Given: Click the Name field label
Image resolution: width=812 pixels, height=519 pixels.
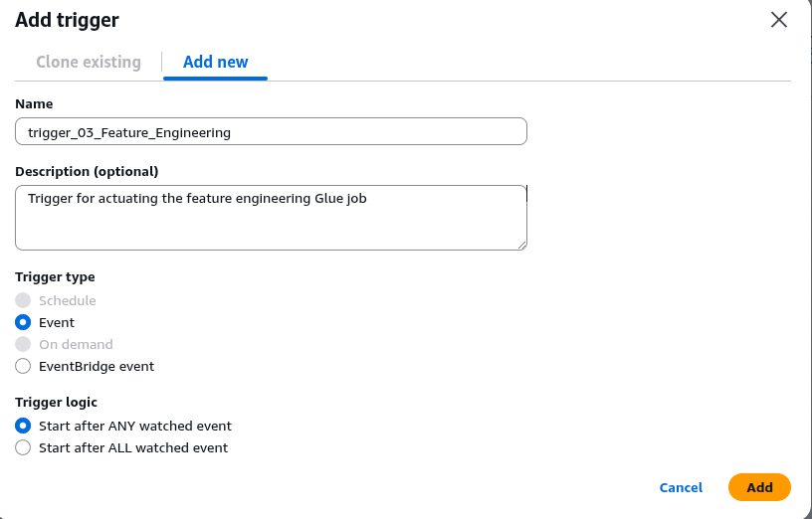Looking at the screenshot, I should pos(34,103).
